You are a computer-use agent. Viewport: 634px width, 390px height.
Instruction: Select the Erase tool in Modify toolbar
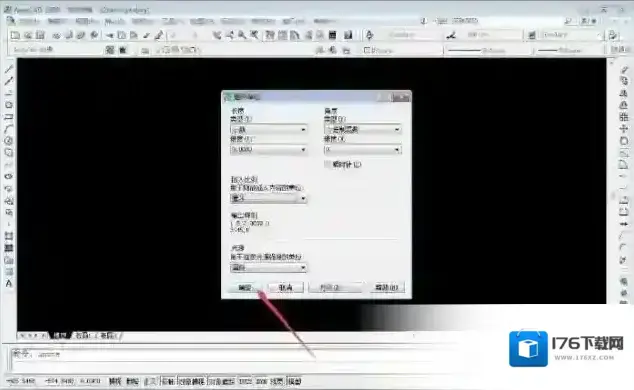point(624,70)
